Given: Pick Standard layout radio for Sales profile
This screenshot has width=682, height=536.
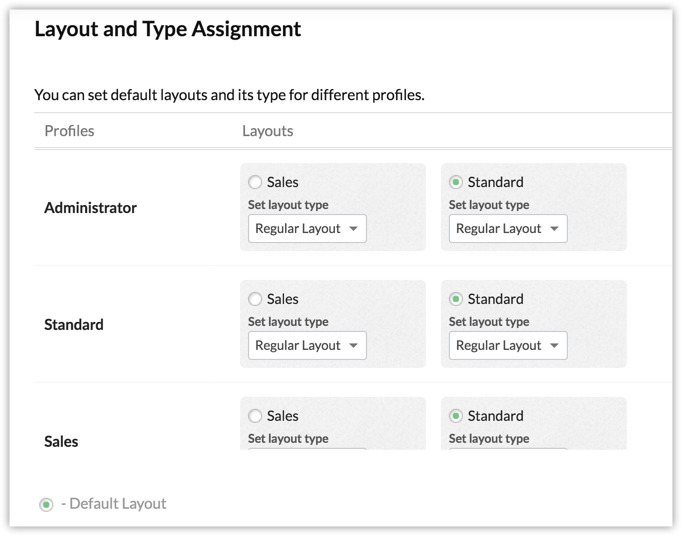Looking at the screenshot, I should tap(456, 416).
